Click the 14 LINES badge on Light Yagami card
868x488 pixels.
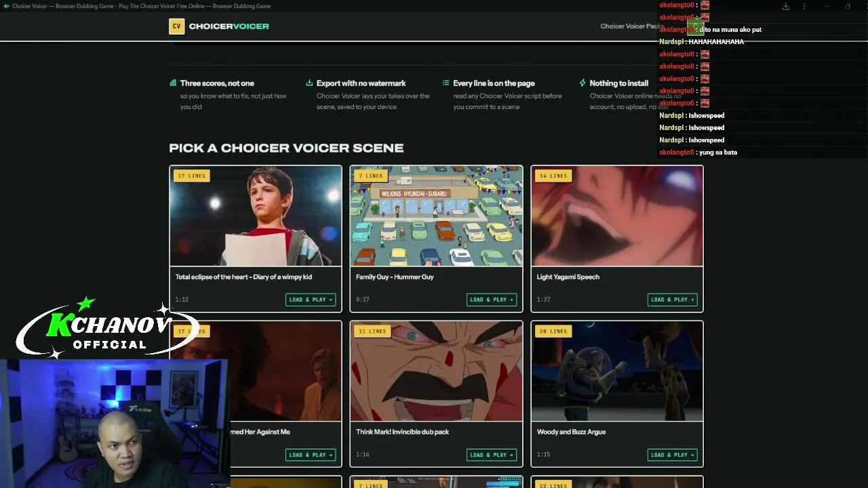[x=553, y=176]
